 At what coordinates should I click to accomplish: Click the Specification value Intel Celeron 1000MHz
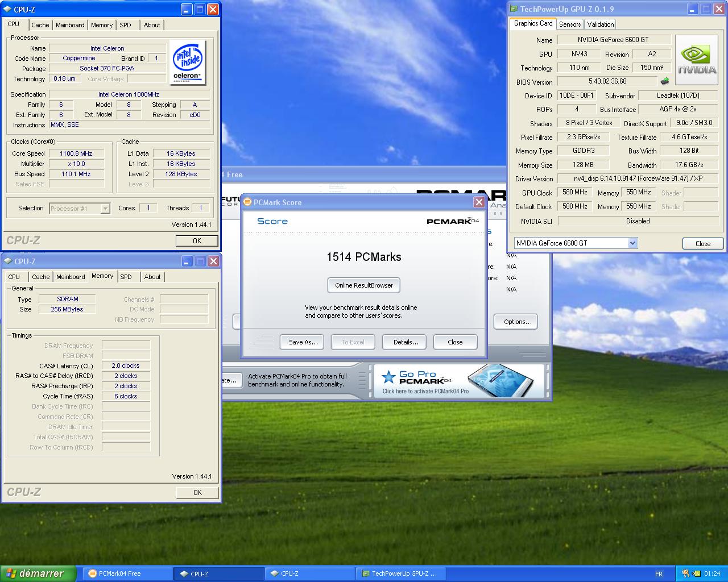pyautogui.click(x=129, y=94)
